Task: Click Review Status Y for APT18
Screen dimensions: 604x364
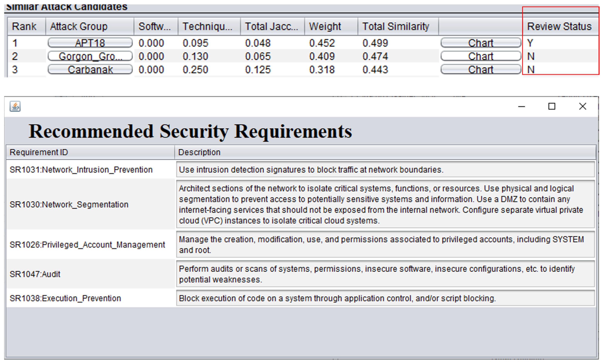Action: tap(531, 43)
